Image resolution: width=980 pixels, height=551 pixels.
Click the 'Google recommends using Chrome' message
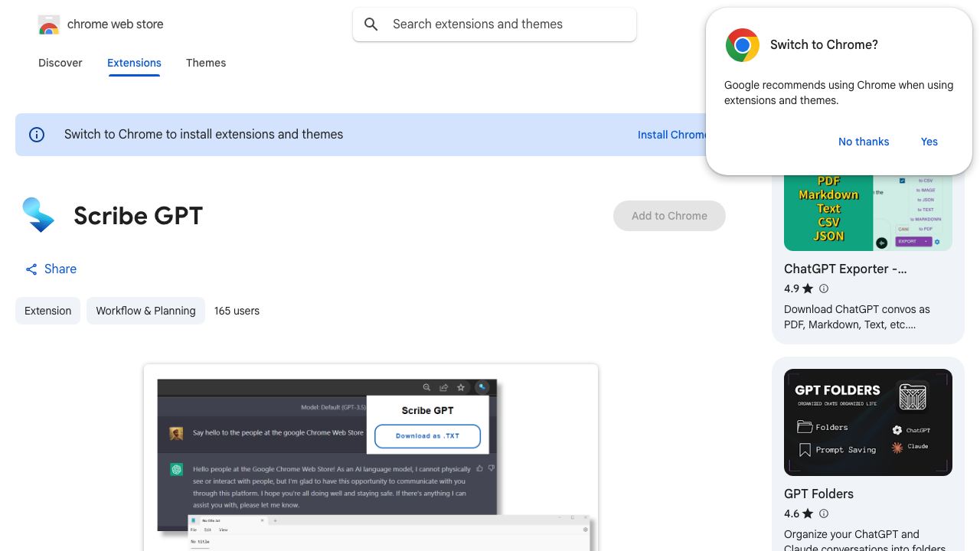coord(838,93)
